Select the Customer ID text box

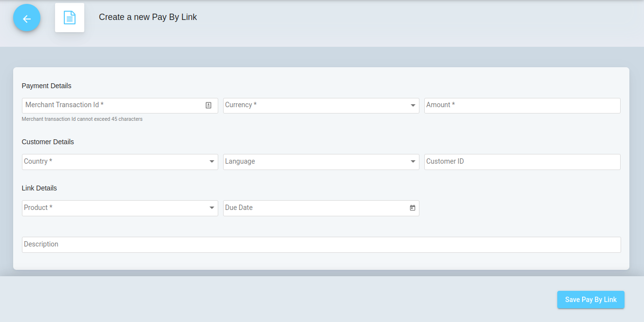[522, 162]
